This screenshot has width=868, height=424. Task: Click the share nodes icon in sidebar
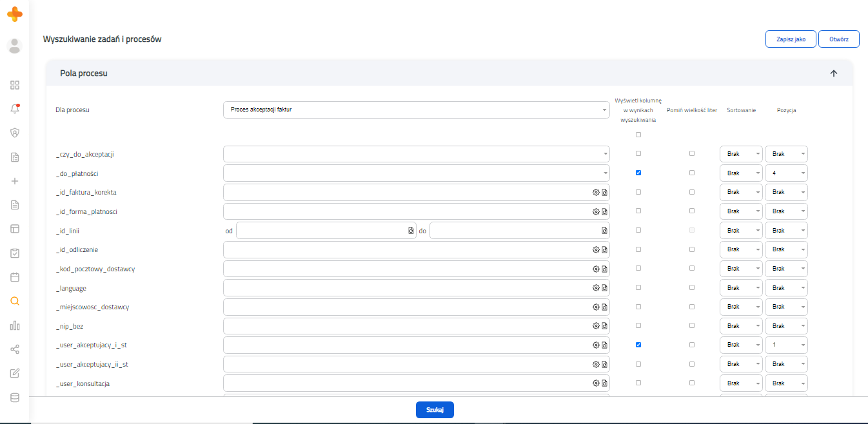pyautogui.click(x=15, y=349)
